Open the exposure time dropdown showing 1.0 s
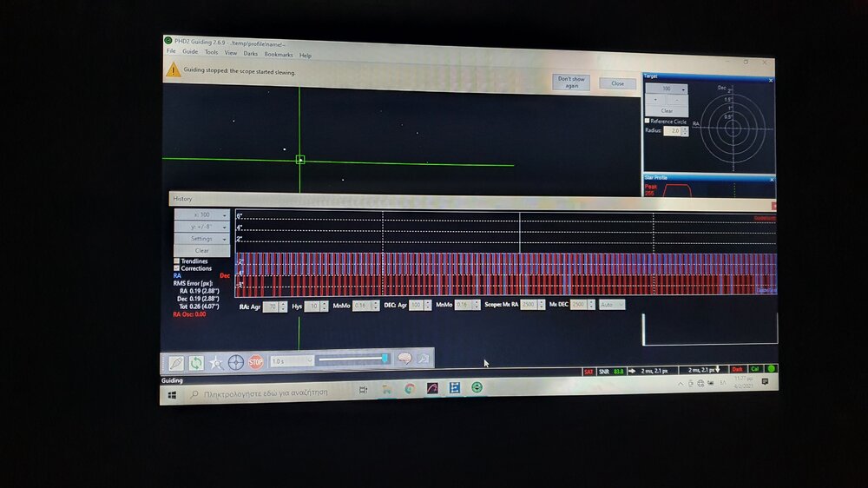Screen dimensions: 868x488 [x=291, y=361]
